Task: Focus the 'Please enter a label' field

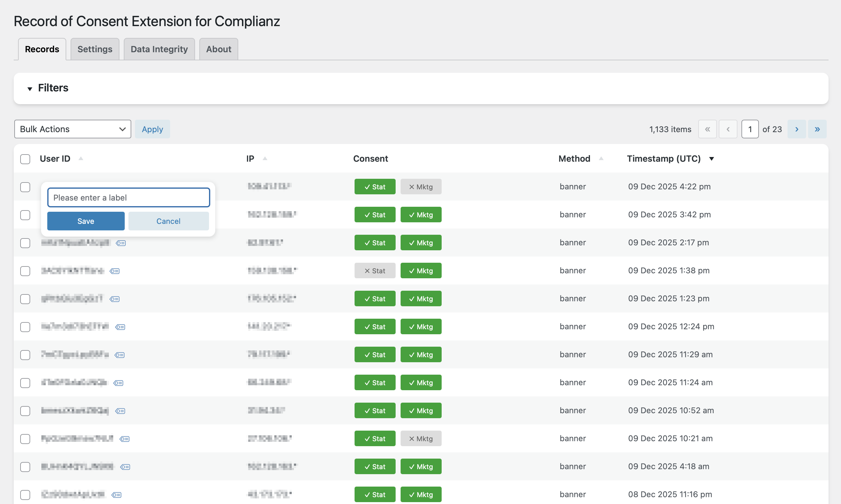Action: point(128,198)
